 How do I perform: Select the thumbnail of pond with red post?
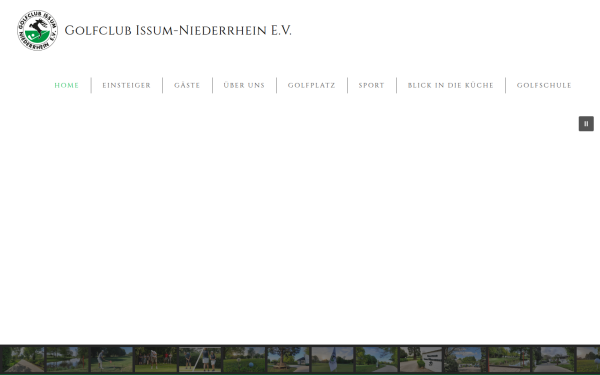509,359
